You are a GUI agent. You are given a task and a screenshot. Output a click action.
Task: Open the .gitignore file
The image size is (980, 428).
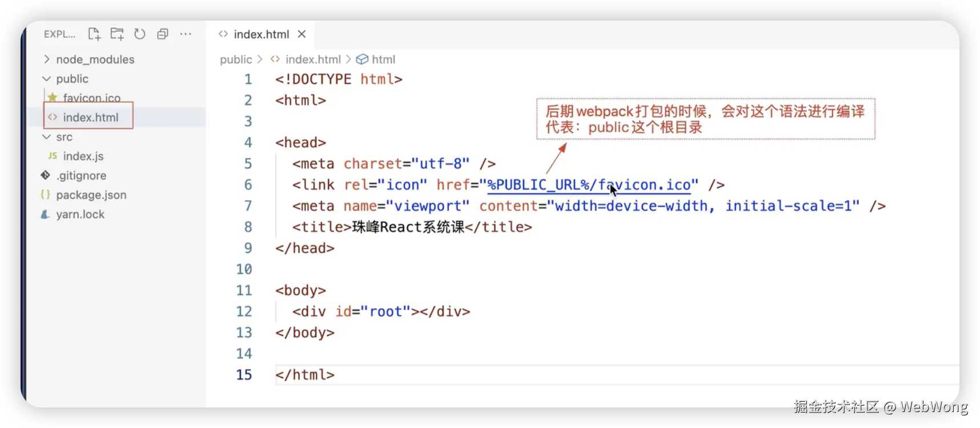[x=81, y=176]
